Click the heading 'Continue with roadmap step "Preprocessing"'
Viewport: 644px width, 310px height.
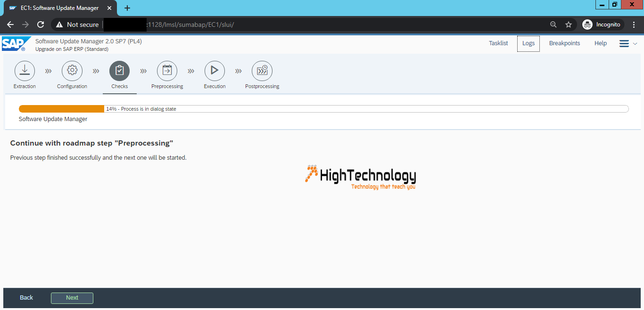point(92,143)
